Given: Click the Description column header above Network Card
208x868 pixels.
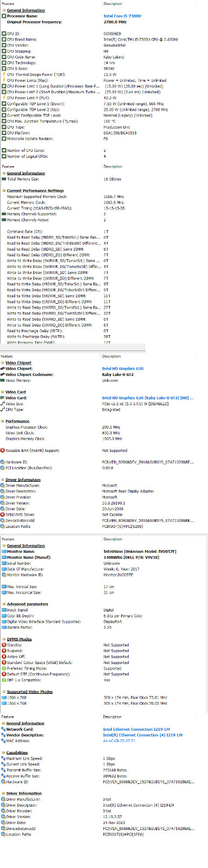Looking at the screenshot, I should [112, 717].
